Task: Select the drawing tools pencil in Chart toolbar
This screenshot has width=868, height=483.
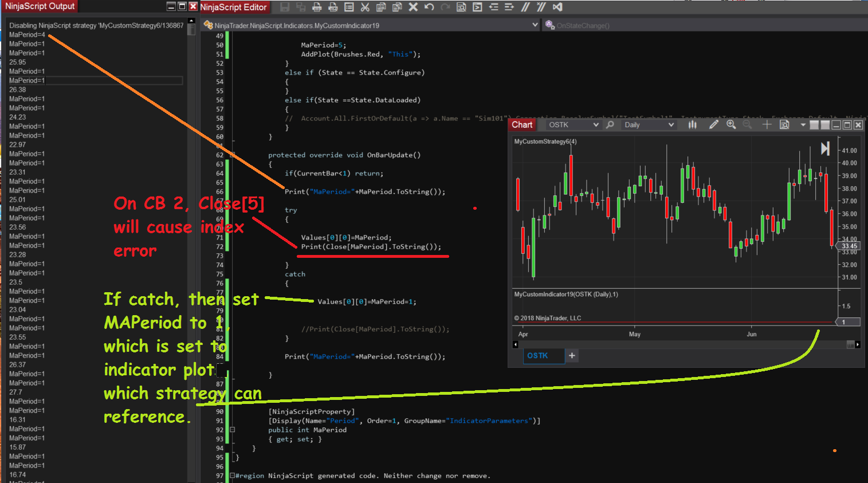Action: point(714,124)
